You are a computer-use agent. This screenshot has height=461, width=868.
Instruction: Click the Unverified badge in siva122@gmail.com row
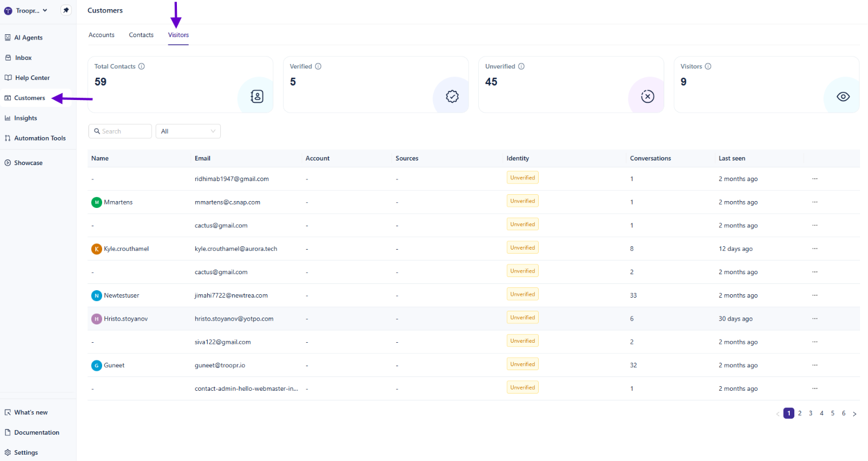(523, 341)
